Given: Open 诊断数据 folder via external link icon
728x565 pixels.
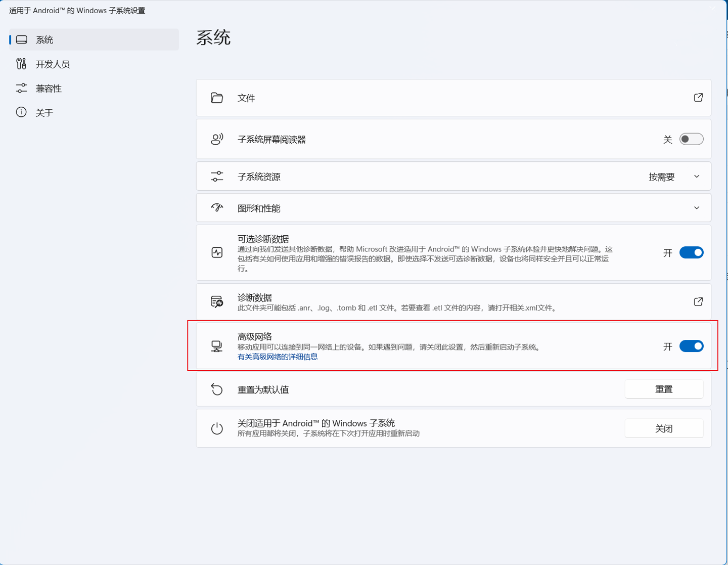Looking at the screenshot, I should [698, 301].
